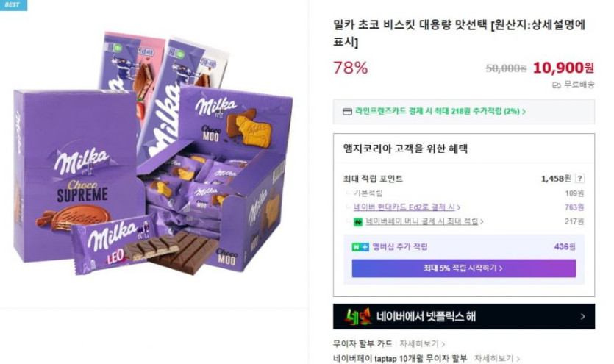
Task: Open the 라인프렌즈카드 추가적립 promotion link
Action: pos(440,112)
